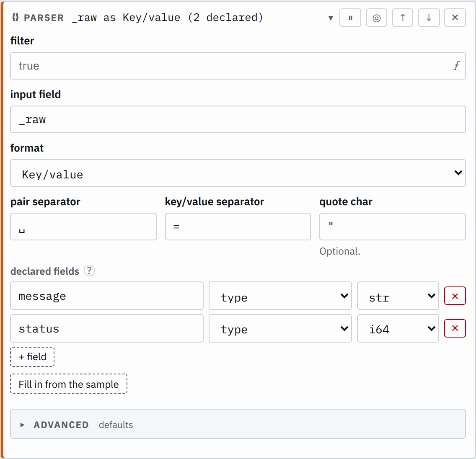Open i64 datatype dropdown
The height and width of the screenshot is (459, 476).
398,329
